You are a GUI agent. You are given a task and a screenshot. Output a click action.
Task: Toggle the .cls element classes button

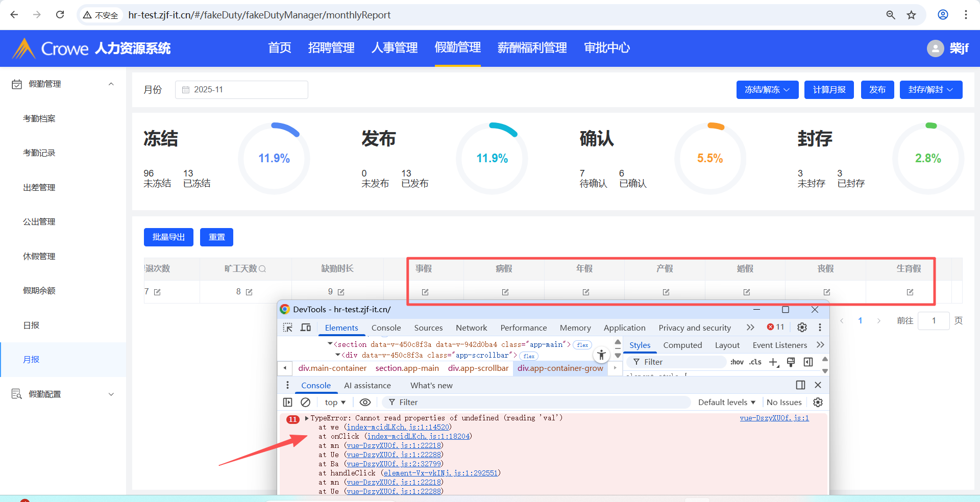click(x=755, y=362)
